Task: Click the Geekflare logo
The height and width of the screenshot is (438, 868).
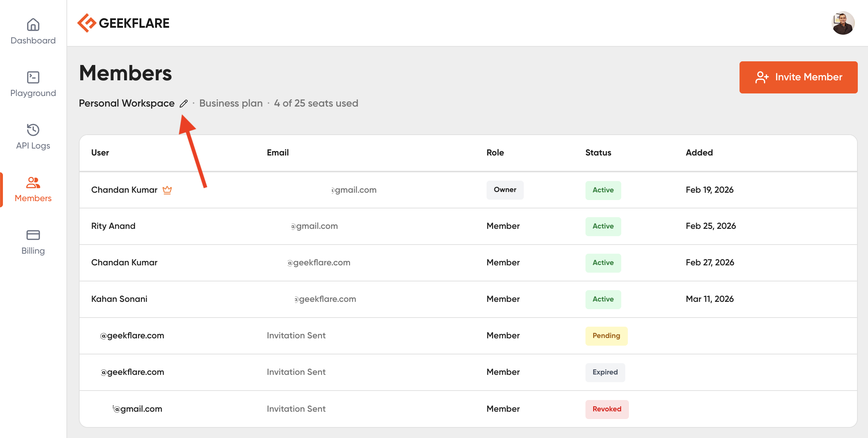Action: (123, 23)
